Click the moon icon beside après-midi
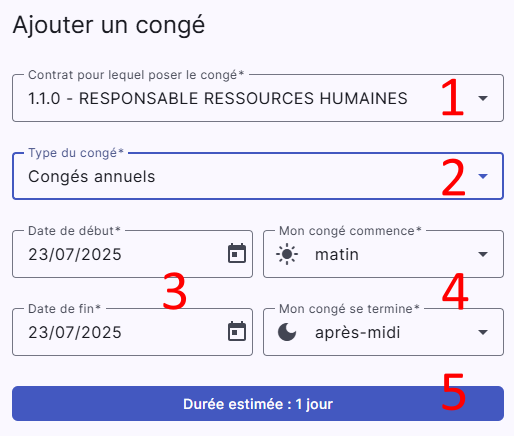The width and height of the screenshot is (514, 436). 287,332
